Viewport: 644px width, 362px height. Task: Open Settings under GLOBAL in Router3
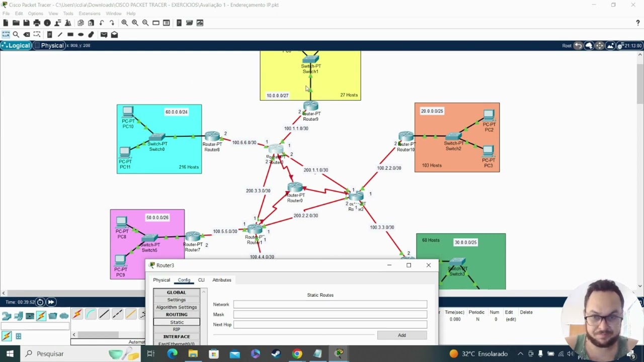177,300
